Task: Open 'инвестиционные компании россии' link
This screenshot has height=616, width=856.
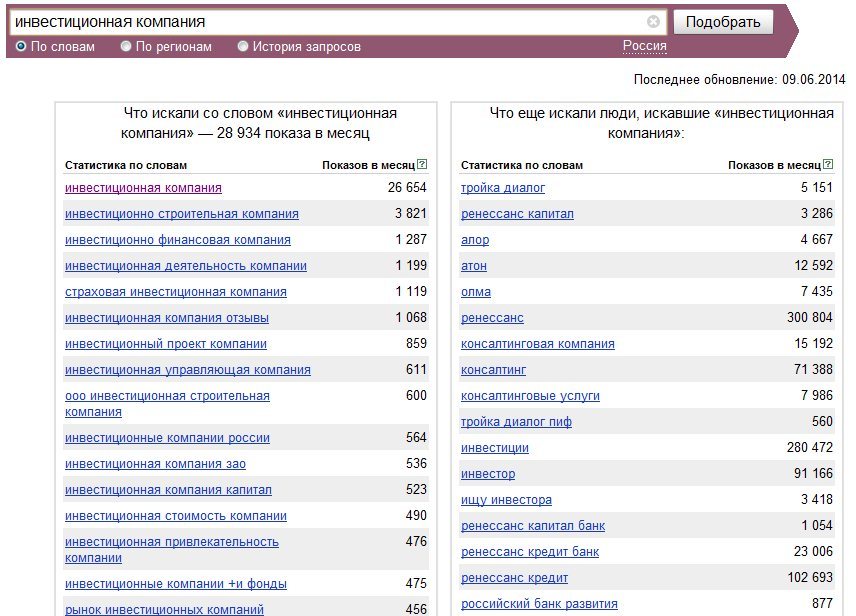Action: pyautogui.click(x=167, y=438)
